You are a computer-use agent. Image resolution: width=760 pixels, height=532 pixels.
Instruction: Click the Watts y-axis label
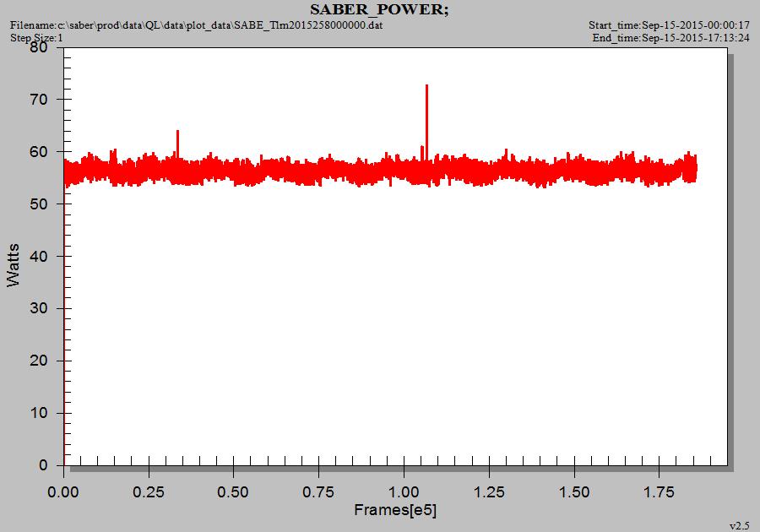[x=14, y=265]
